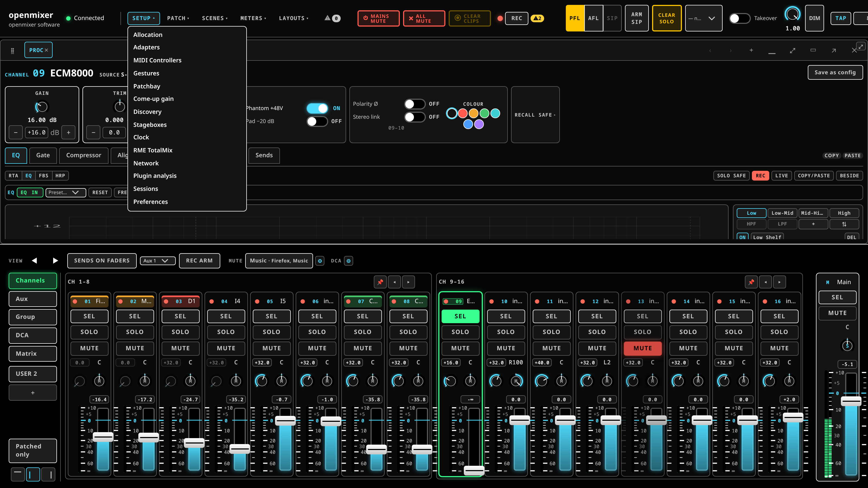Mute channel 13

643,348
